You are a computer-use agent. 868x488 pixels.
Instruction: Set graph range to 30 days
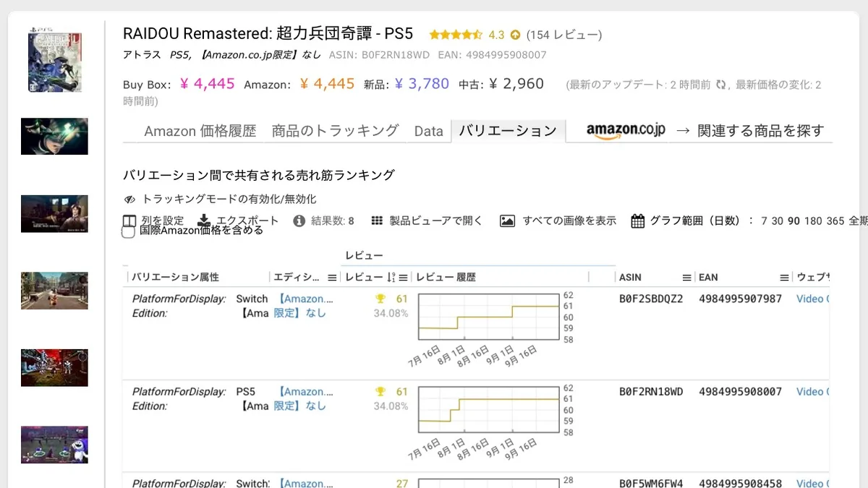click(x=778, y=221)
